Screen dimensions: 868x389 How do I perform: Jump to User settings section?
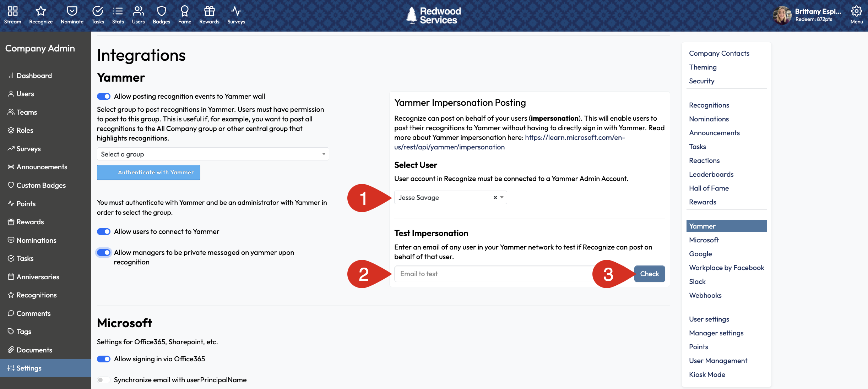(709, 319)
